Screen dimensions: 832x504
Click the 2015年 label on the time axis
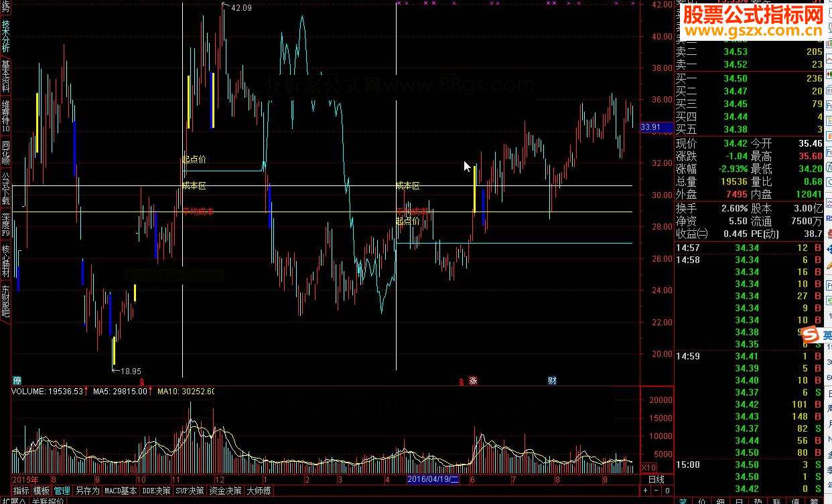point(25,479)
